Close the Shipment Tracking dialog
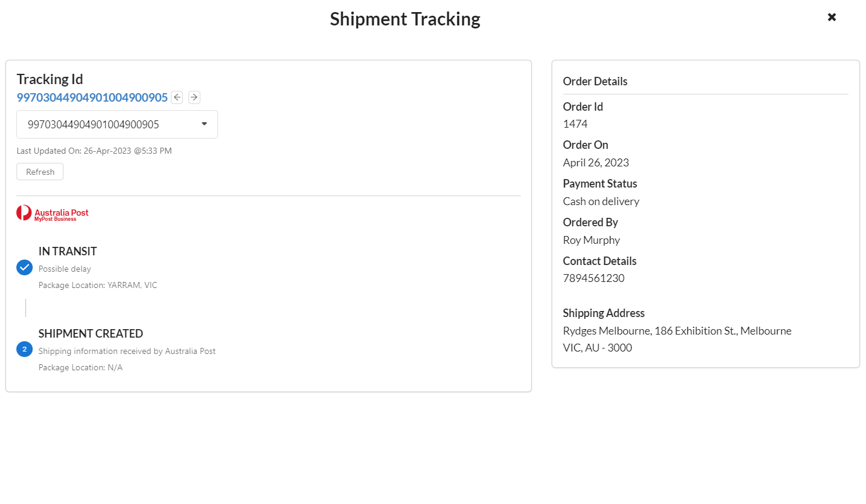This screenshot has width=866, height=504. click(831, 18)
